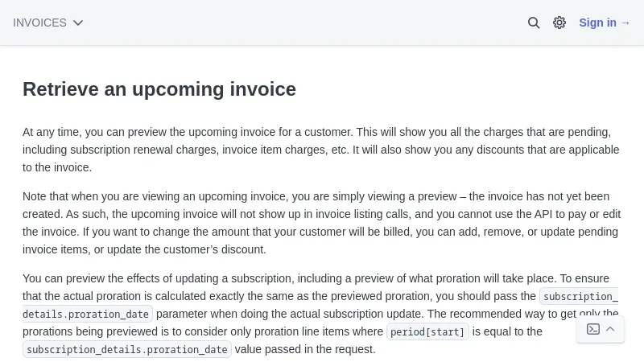This screenshot has height=362, width=644.
Task: Click the paragraph starting "Note that when"
Action: (x=321, y=223)
